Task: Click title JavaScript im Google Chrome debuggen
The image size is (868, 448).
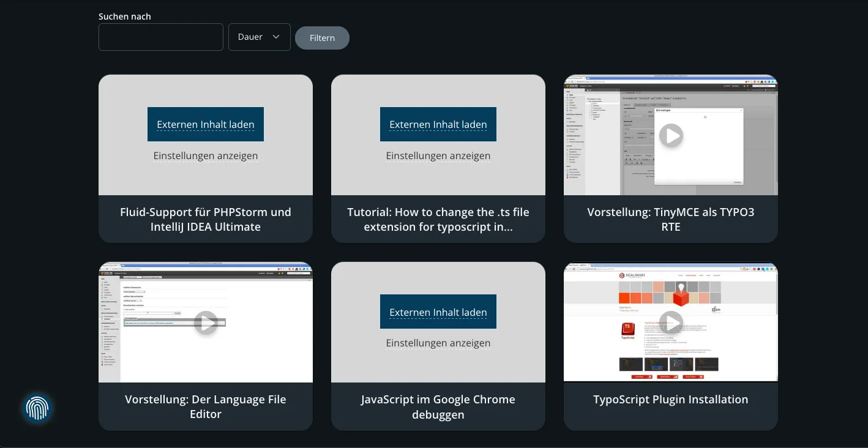Action: (x=438, y=406)
